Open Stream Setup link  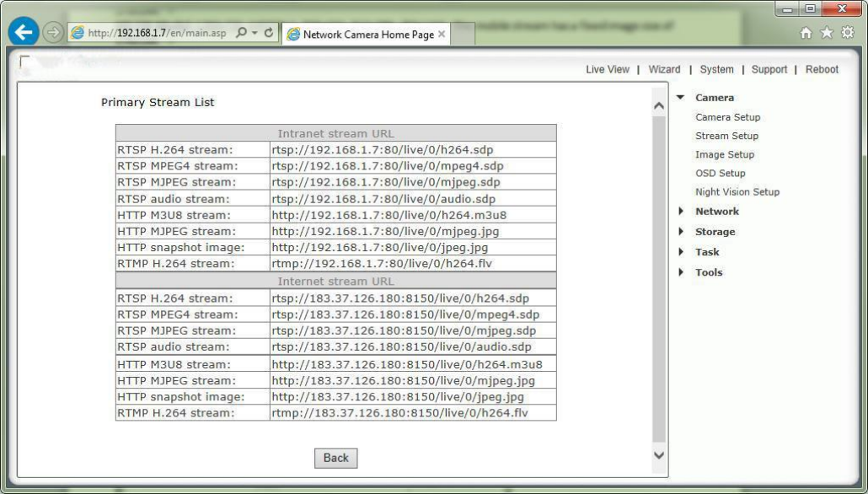click(726, 136)
